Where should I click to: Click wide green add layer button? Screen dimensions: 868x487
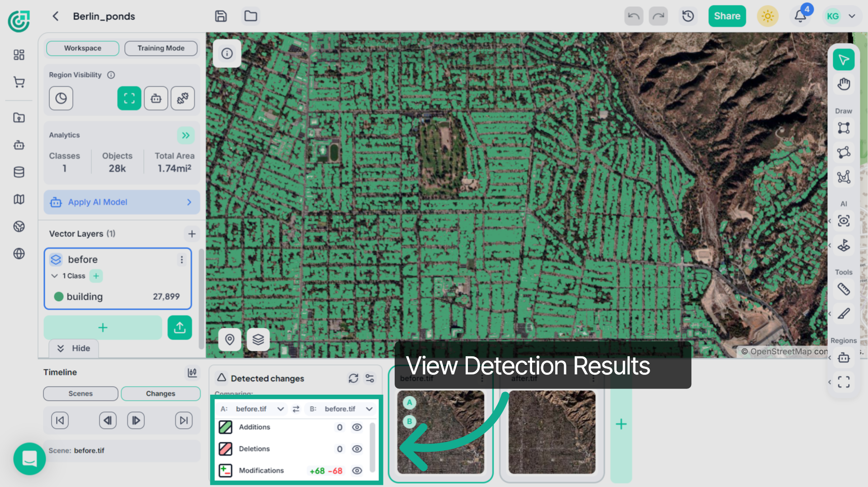pos(103,327)
